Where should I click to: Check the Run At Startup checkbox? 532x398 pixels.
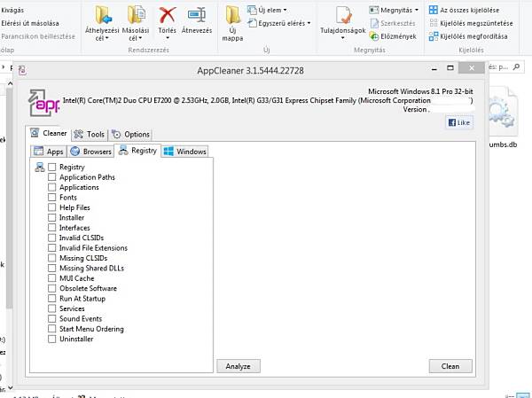pyautogui.click(x=52, y=299)
